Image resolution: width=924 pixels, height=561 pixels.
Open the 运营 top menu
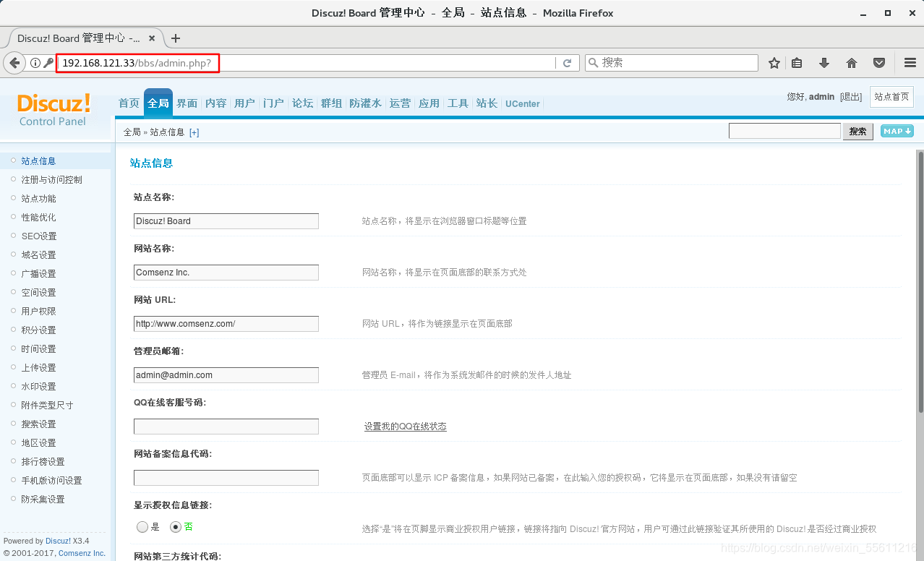pyautogui.click(x=400, y=103)
